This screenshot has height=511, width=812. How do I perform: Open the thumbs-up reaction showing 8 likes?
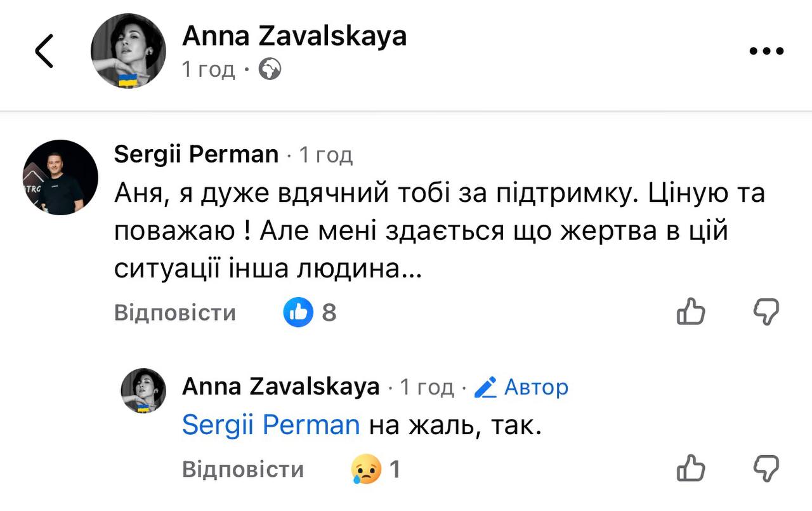(298, 312)
